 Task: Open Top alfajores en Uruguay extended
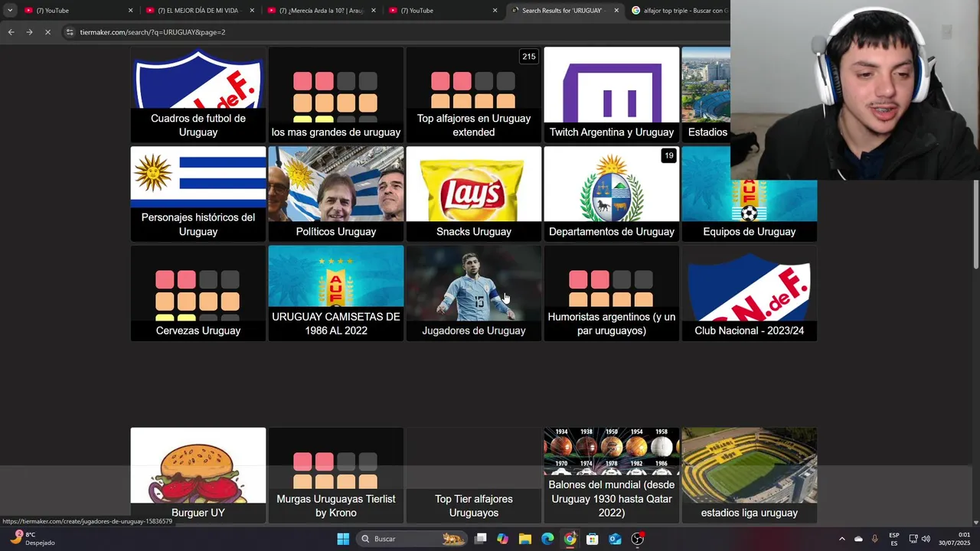click(x=474, y=95)
